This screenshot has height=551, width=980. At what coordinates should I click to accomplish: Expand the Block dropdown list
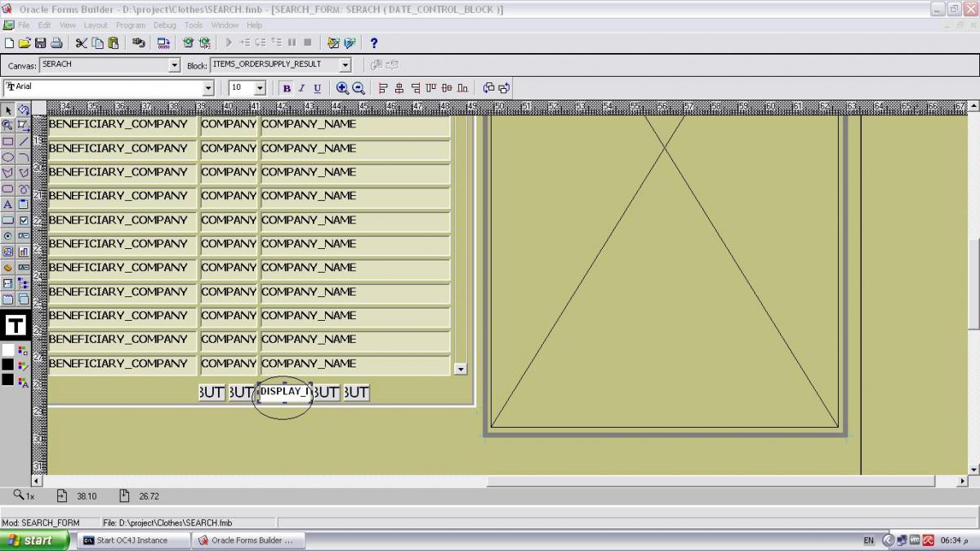tap(345, 65)
